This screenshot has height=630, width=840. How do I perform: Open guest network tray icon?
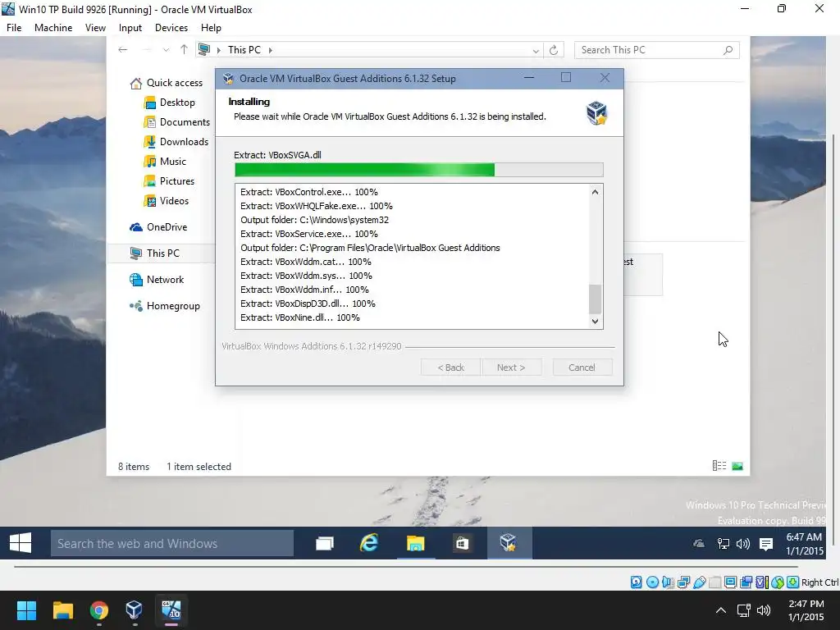[724, 544]
